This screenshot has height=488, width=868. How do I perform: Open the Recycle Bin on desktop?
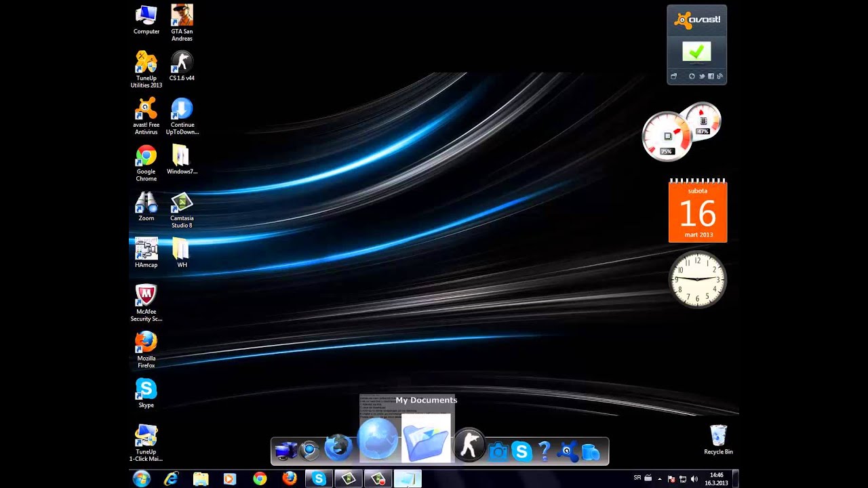click(718, 439)
